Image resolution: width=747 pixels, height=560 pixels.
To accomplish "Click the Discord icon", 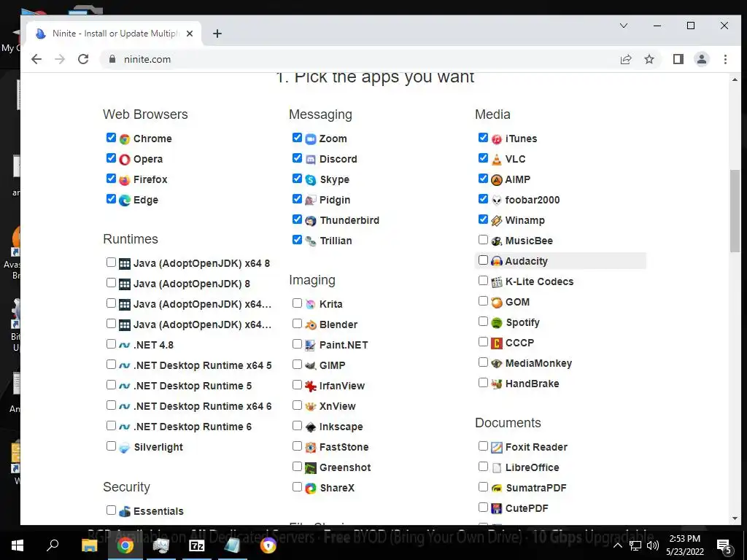I will click(x=311, y=160).
